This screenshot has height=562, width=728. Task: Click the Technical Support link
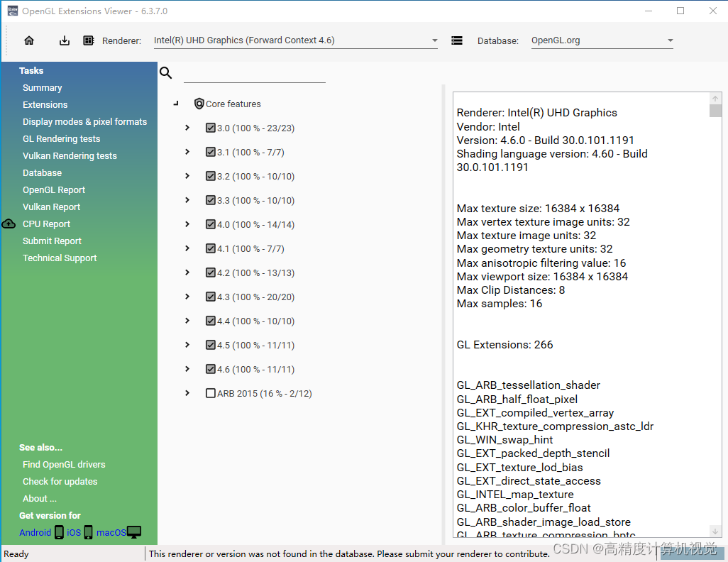60,258
